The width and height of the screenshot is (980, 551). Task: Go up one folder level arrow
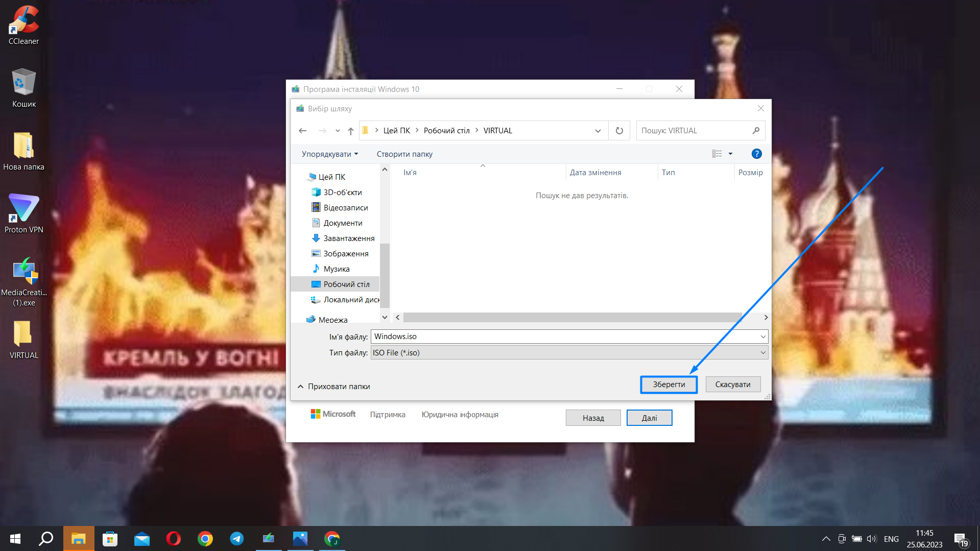coord(351,131)
